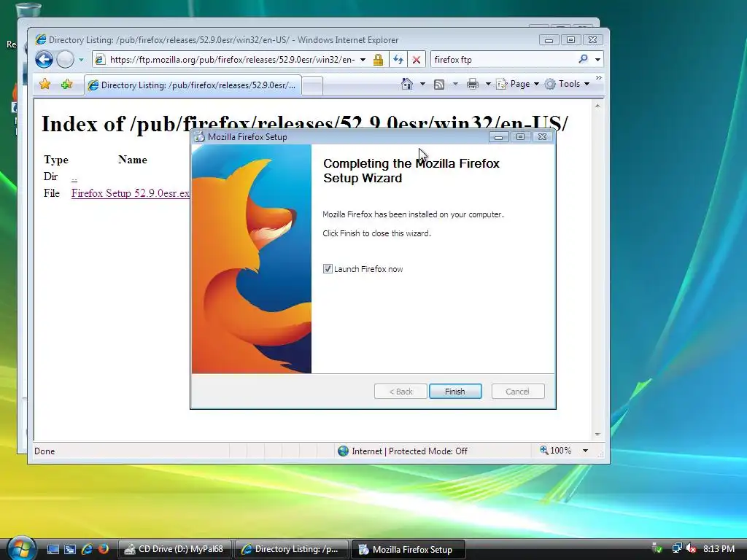Image resolution: width=747 pixels, height=560 pixels.
Task: Click the Cancel button in Firefox Setup
Action: coord(518,392)
